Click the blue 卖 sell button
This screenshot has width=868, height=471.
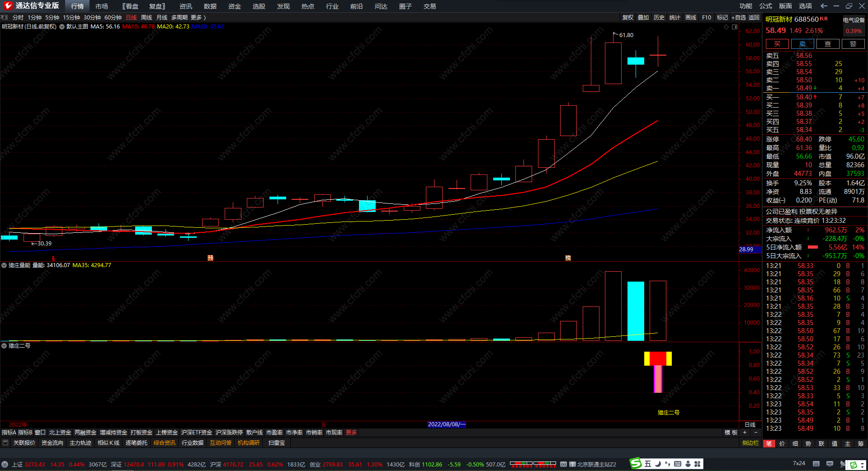pos(802,44)
